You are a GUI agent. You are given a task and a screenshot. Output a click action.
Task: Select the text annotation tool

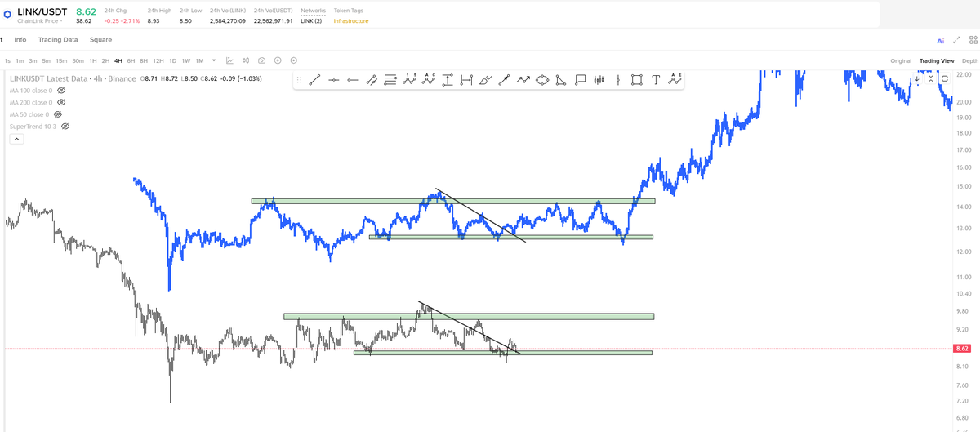click(656, 80)
